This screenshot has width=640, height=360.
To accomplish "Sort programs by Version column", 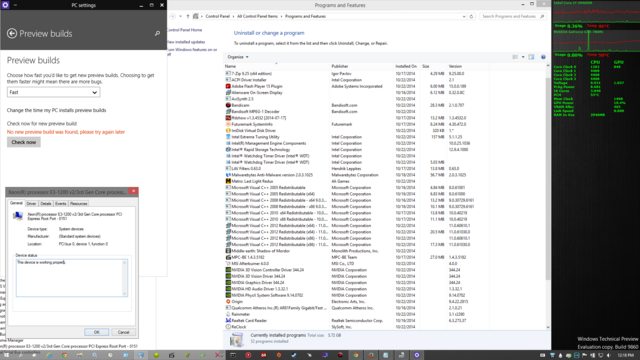I will coord(455,66).
